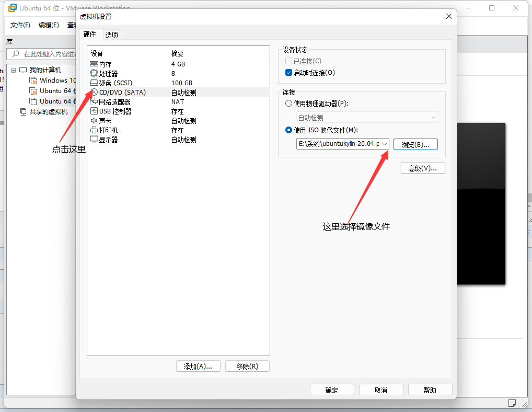Screen dimensions: 532x412
Task: Maximize the VMware Workstation window
Action: 492,8
